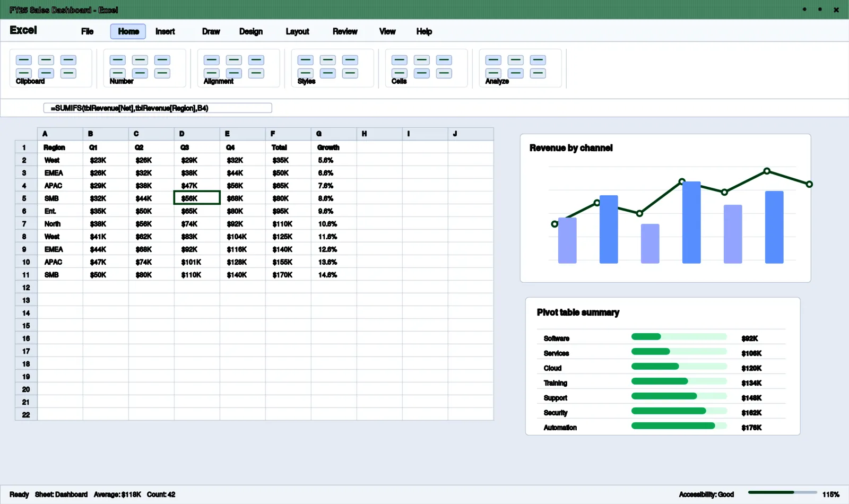Click the $101K cell
Viewport: 849px width, 504px height.
(x=197, y=262)
